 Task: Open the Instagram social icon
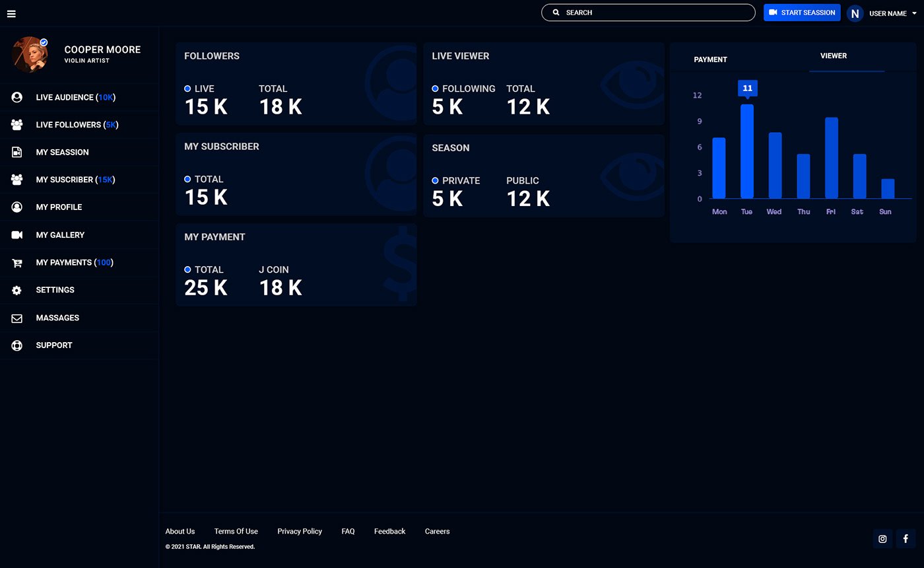point(882,539)
